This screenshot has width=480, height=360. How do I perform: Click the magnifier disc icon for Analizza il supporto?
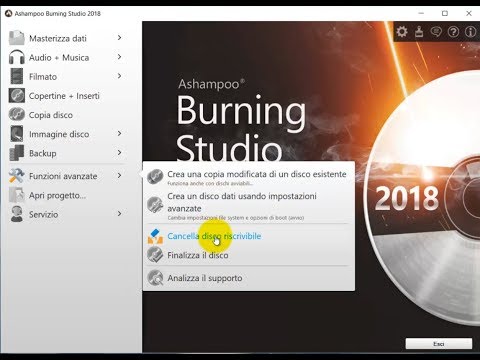pyautogui.click(x=155, y=278)
